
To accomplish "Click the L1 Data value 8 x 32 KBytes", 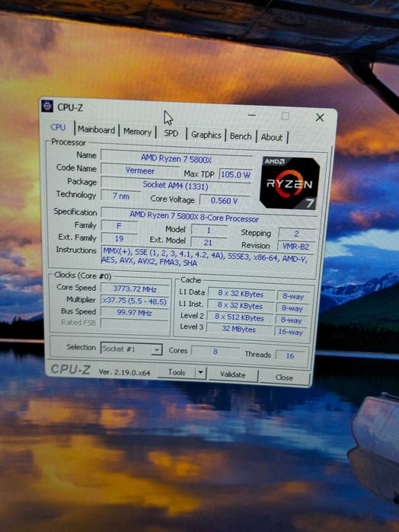I will coord(241,295).
